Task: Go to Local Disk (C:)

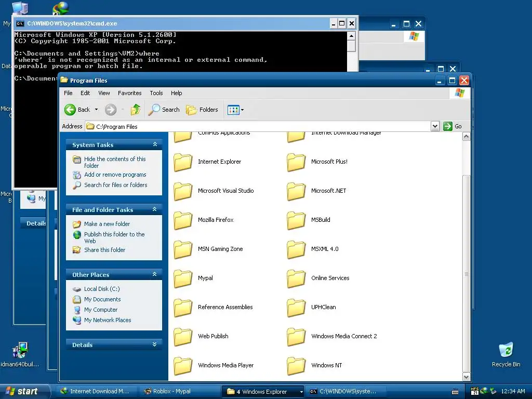Action: coord(102,289)
